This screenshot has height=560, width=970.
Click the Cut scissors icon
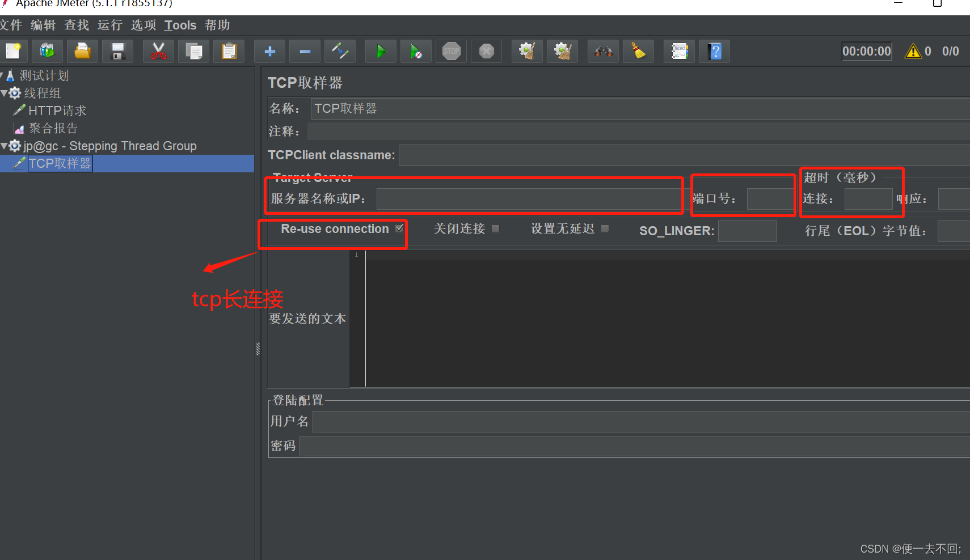pos(159,52)
